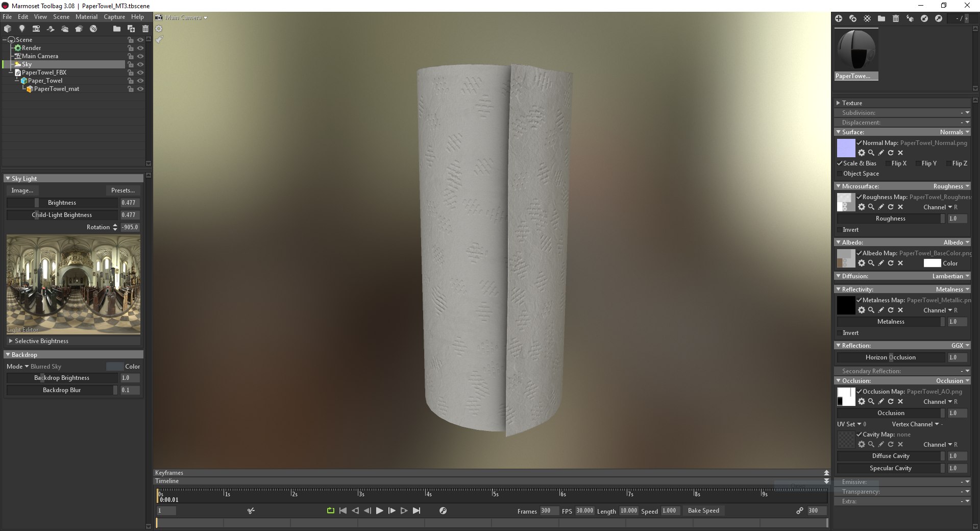980x531 pixels.
Task: Reload the Roughness Map texture
Action: pyautogui.click(x=891, y=207)
